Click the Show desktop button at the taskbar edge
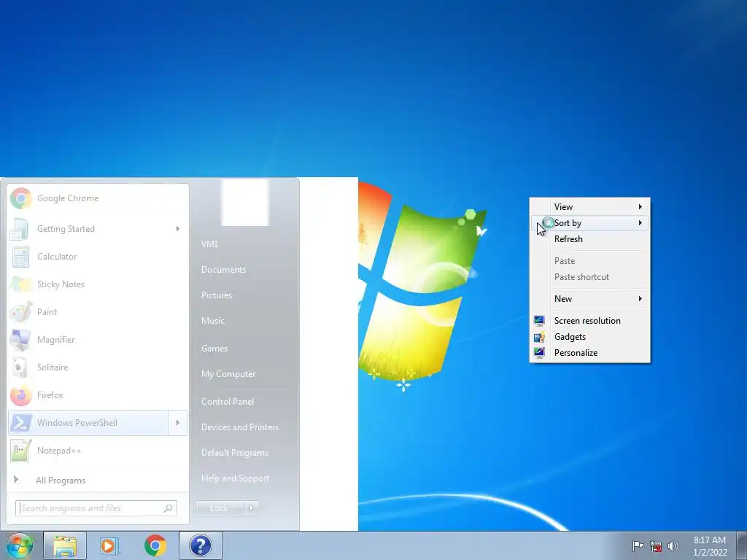Image resolution: width=747 pixels, height=560 pixels. 742,545
